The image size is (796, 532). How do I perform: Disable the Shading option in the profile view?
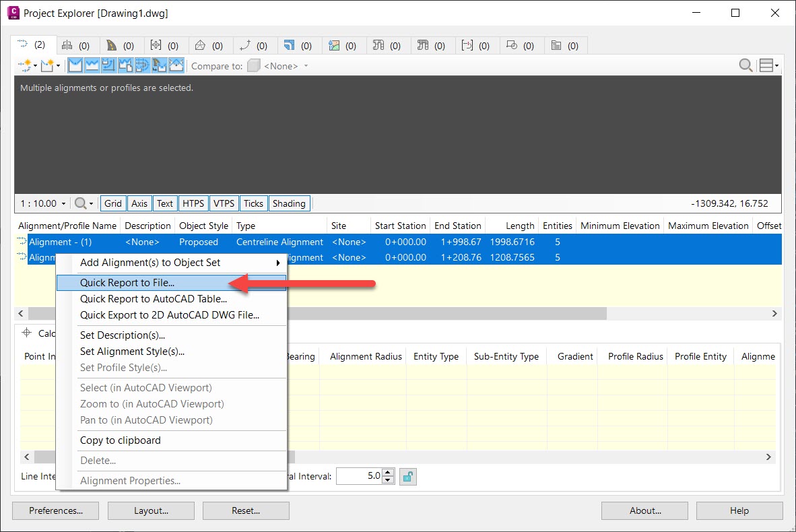pos(289,203)
